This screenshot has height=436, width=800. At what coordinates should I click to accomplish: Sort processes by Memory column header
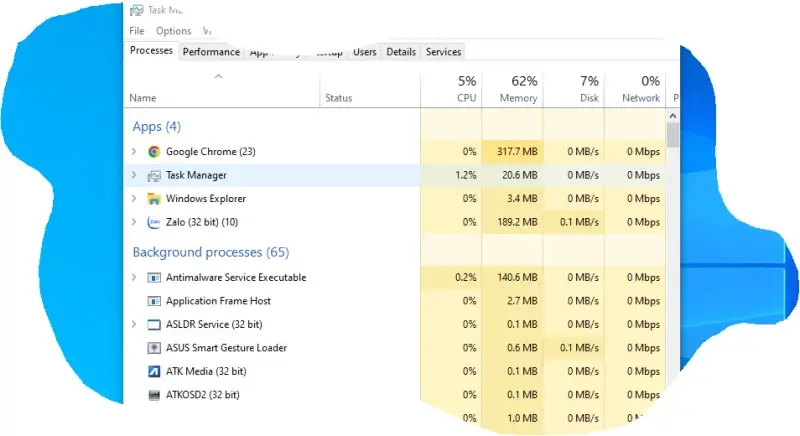point(519,89)
